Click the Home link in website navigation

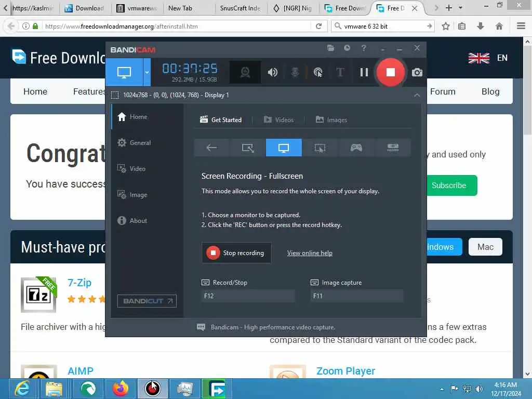point(35,91)
